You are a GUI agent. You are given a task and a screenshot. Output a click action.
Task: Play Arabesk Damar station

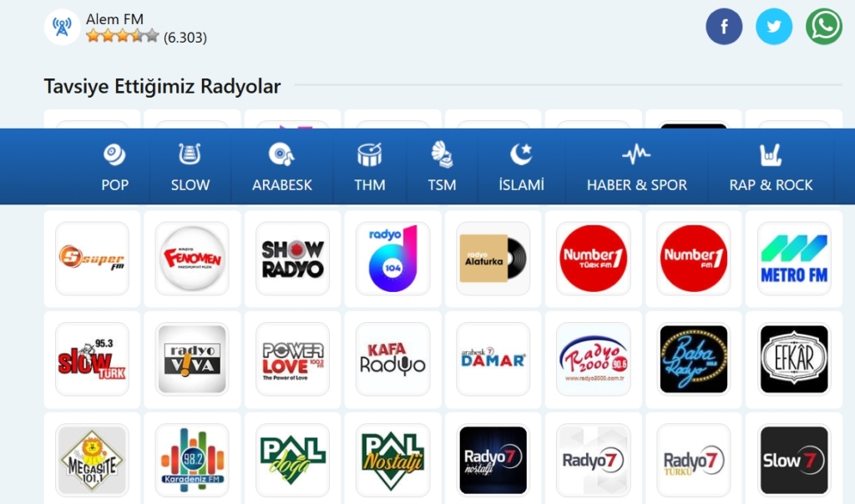coord(493,359)
